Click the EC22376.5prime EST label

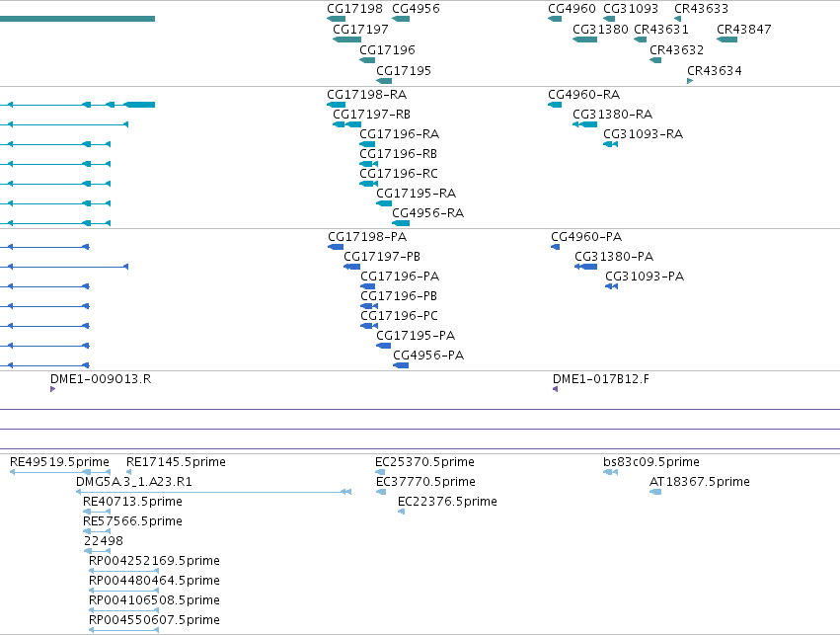[x=447, y=502]
